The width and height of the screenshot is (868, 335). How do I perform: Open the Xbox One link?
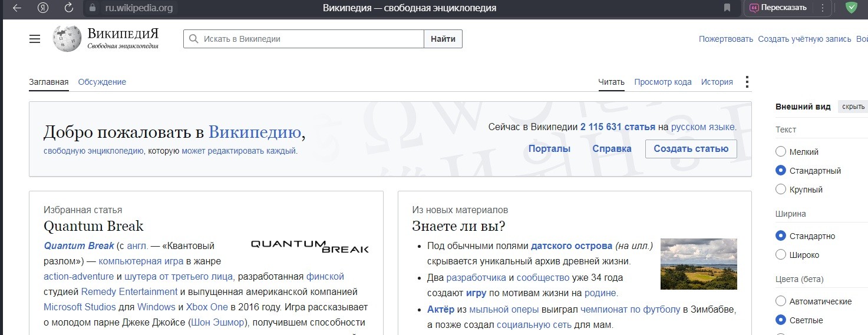click(207, 307)
